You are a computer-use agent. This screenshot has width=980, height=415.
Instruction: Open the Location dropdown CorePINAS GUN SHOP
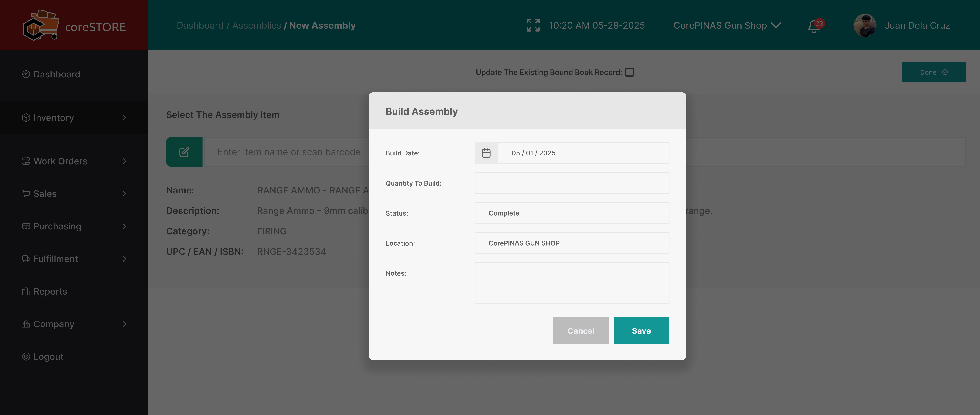point(572,243)
